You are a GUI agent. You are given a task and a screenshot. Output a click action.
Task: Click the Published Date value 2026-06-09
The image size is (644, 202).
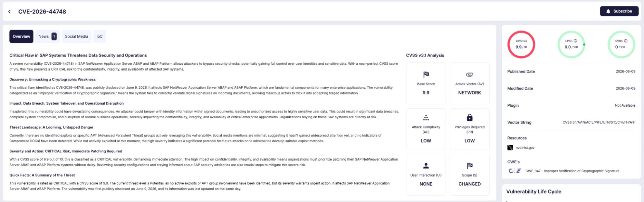coord(625,72)
